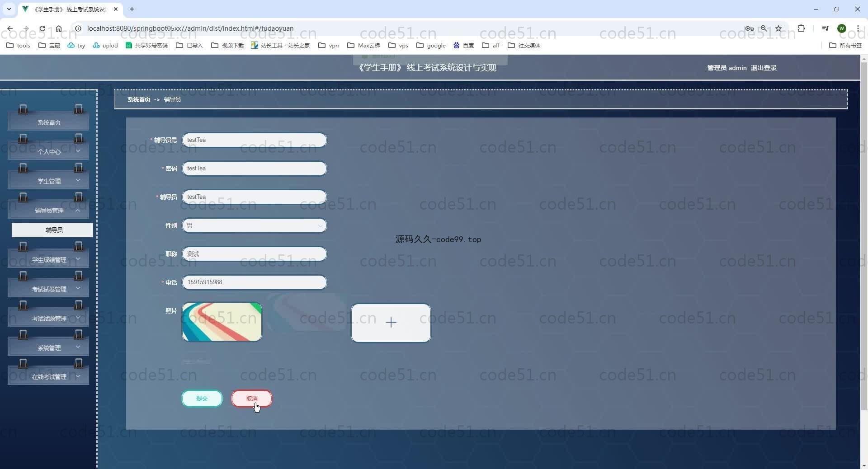Expand the 学生管理 sidebar menu
Image resolution: width=868 pixels, height=469 pixels.
click(49, 181)
